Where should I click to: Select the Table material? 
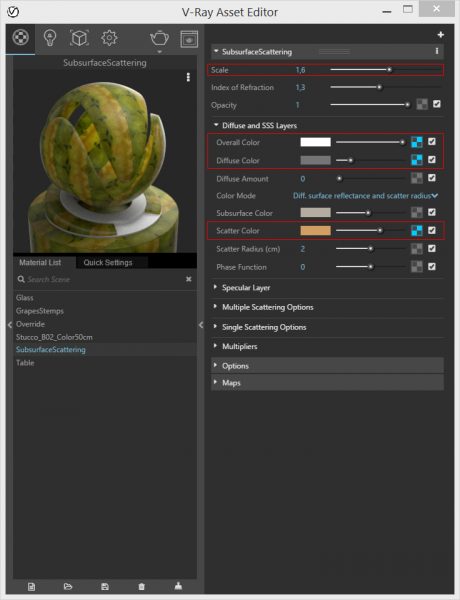pos(25,363)
